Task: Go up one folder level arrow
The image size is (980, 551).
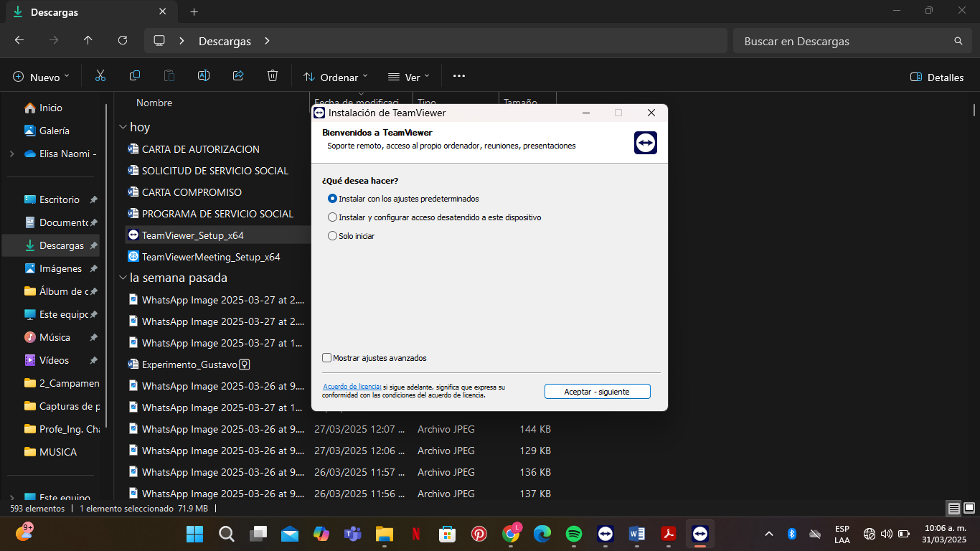Action: pyautogui.click(x=88, y=40)
